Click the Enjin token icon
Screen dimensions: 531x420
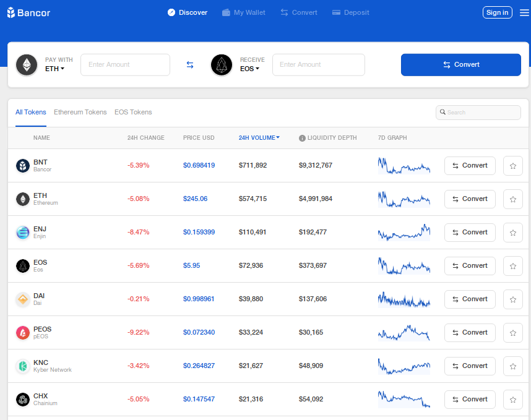tap(23, 233)
